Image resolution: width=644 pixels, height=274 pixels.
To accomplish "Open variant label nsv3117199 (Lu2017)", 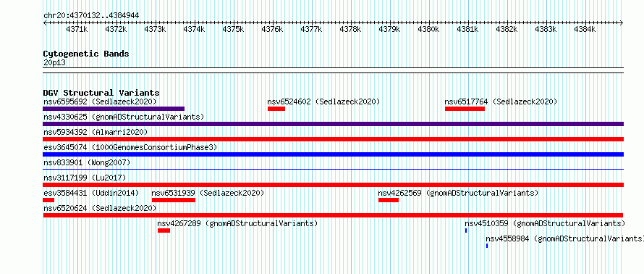I will point(85,178).
